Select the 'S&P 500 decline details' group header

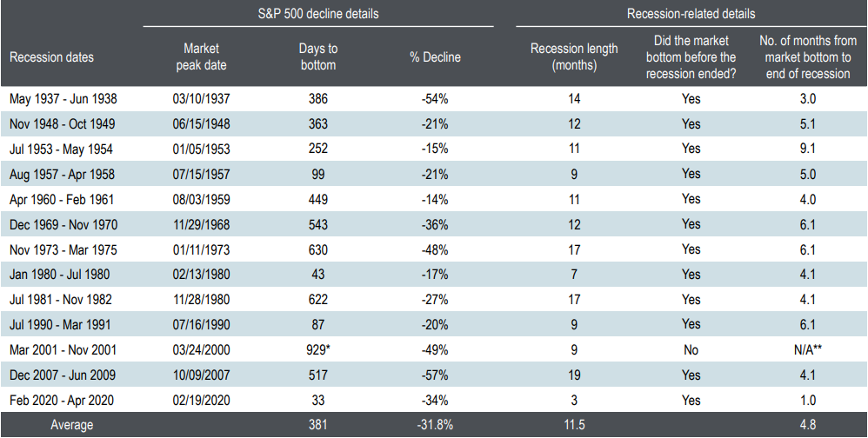318,14
